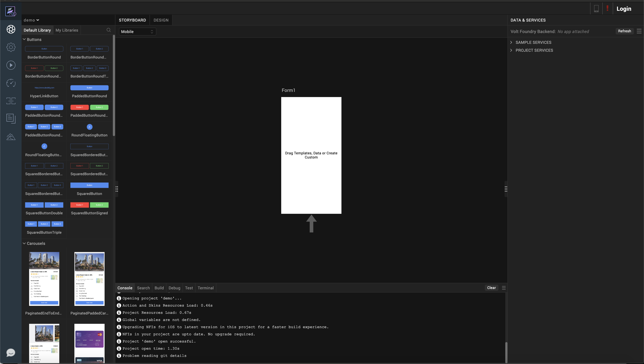Image resolution: width=644 pixels, height=364 pixels.
Task: Open the console panel hamburger menu
Action: tap(504, 288)
